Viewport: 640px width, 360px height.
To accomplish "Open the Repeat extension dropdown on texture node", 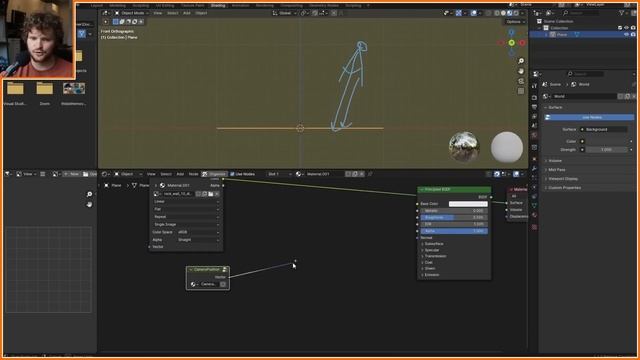I will coord(187,217).
